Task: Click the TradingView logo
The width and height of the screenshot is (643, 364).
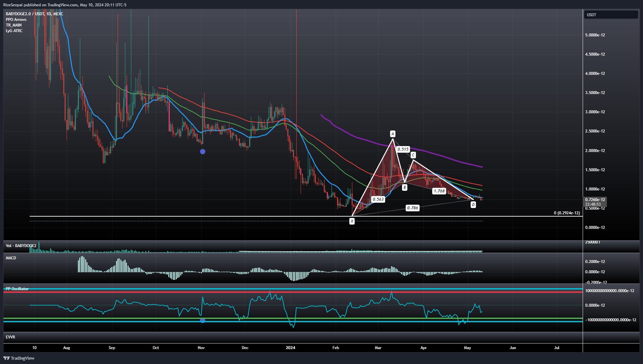Action: [x=19, y=358]
